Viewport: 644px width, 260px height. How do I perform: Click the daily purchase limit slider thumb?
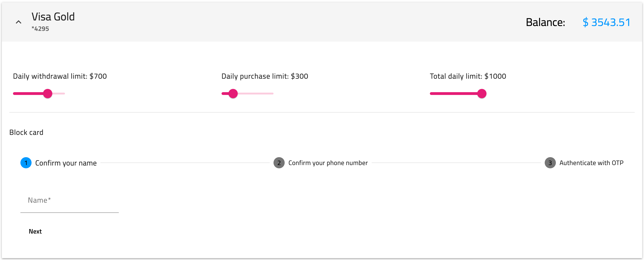pyautogui.click(x=233, y=94)
